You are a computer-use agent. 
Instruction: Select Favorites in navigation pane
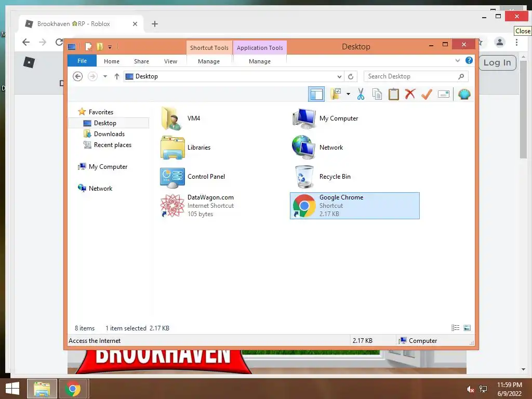point(101,112)
